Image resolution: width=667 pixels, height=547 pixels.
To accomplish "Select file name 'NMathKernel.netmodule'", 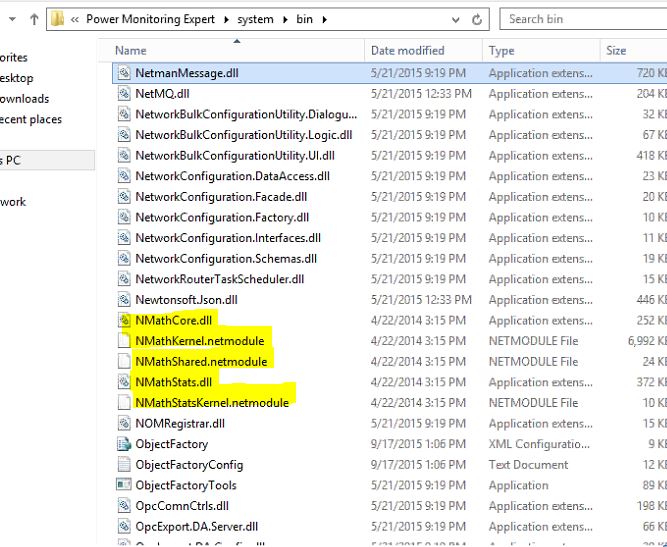I will 200,341.
